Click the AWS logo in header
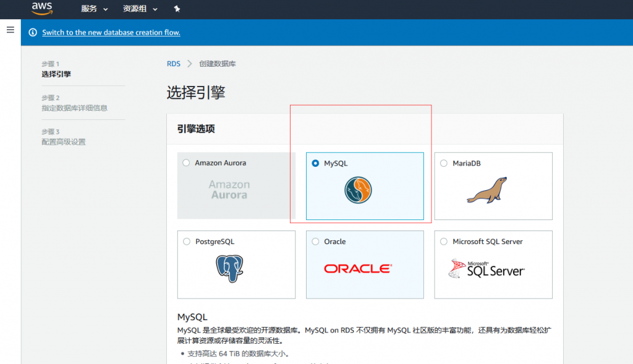The height and width of the screenshot is (364, 633). click(42, 9)
